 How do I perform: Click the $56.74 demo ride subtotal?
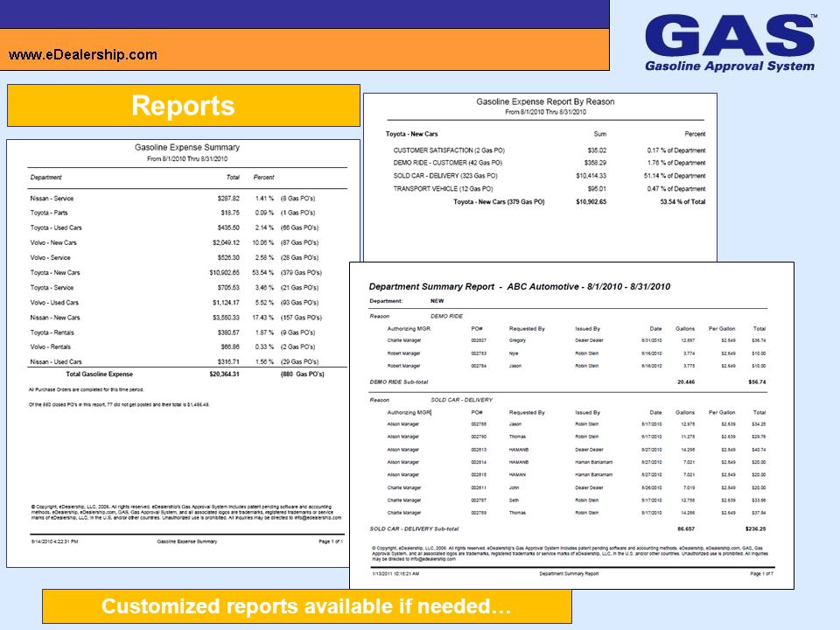(757, 382)
